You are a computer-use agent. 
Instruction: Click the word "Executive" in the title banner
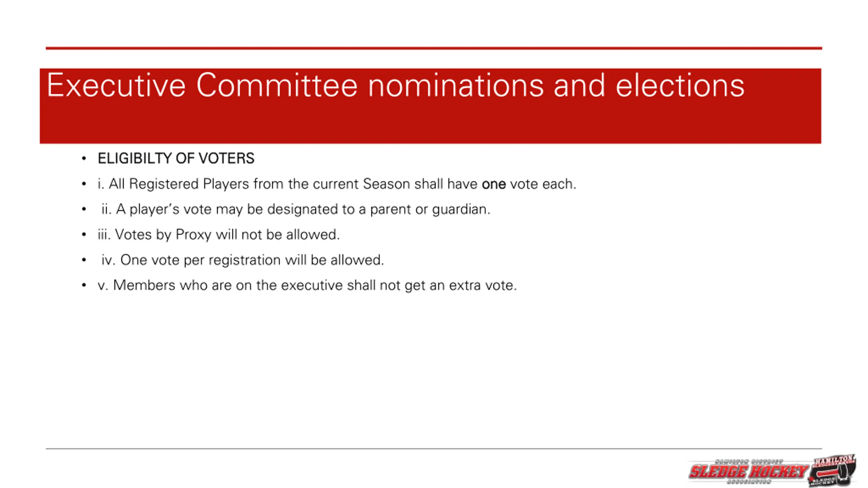pyautogui.click(x=116, y=85)
